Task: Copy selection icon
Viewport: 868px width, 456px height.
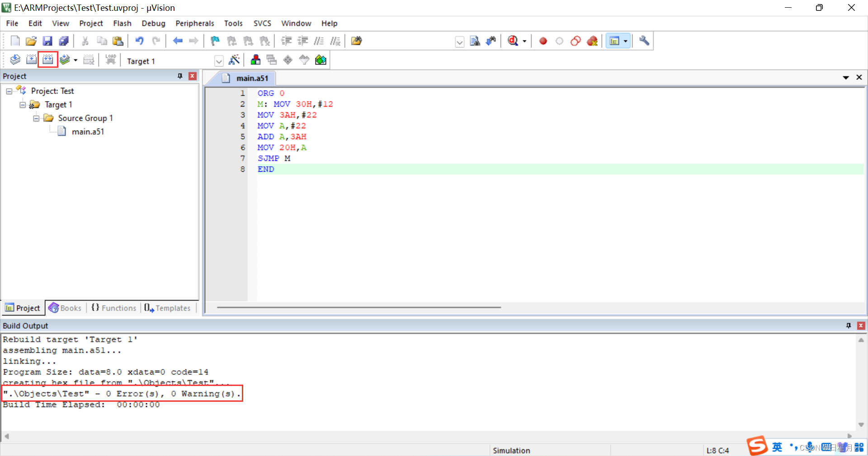Action: coord(102,41)
